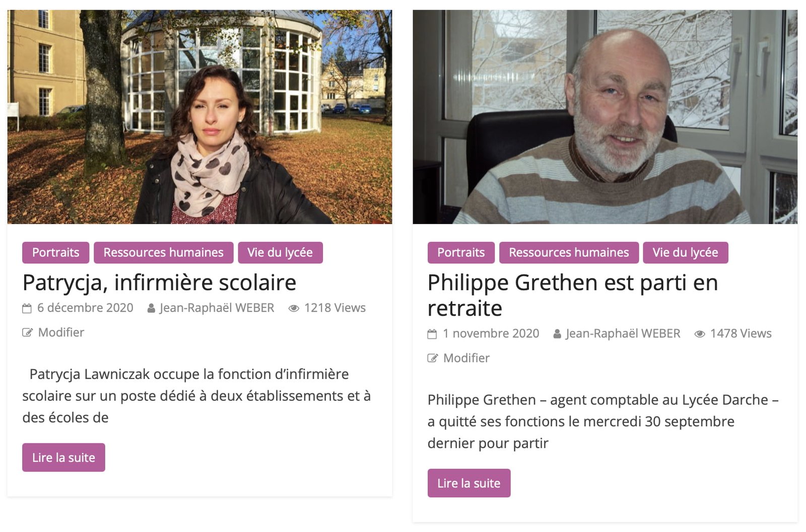
Task: Select Ressources humaines tag on Grethen article
Action: [x=569, y=253]
